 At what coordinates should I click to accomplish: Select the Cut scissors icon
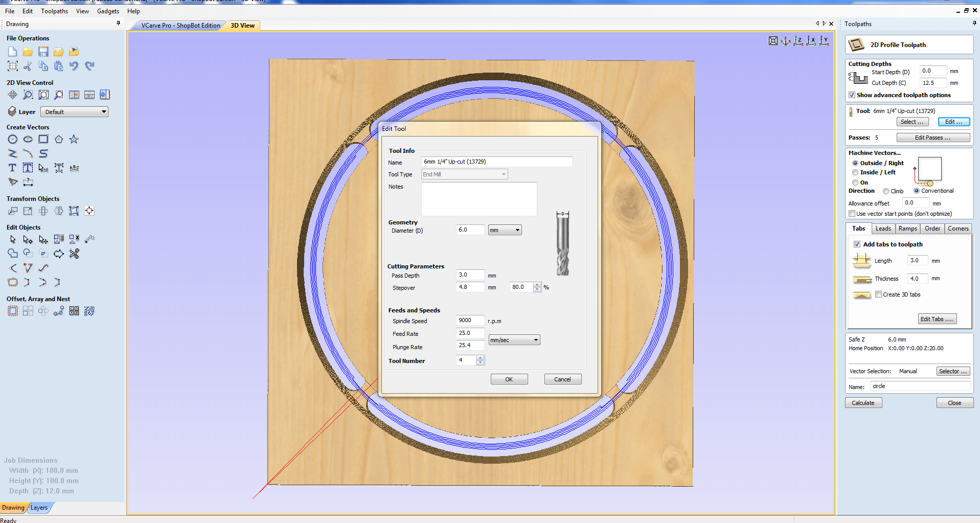(28, 66)
